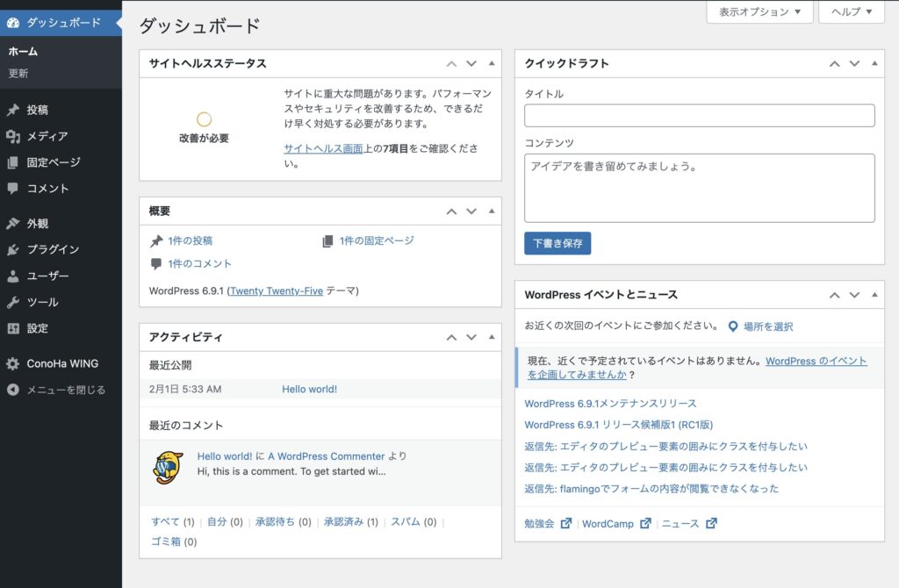Image resolution: width=899 pixels, height=588 pixels.
Task: Expand the ヘルプ dropdown tab
Action: point(851,12)
